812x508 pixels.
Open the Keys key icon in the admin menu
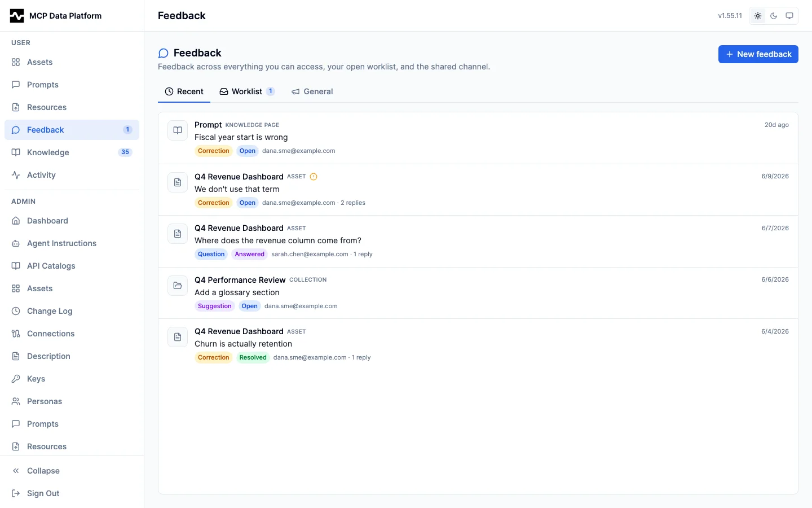coord(16,379)
